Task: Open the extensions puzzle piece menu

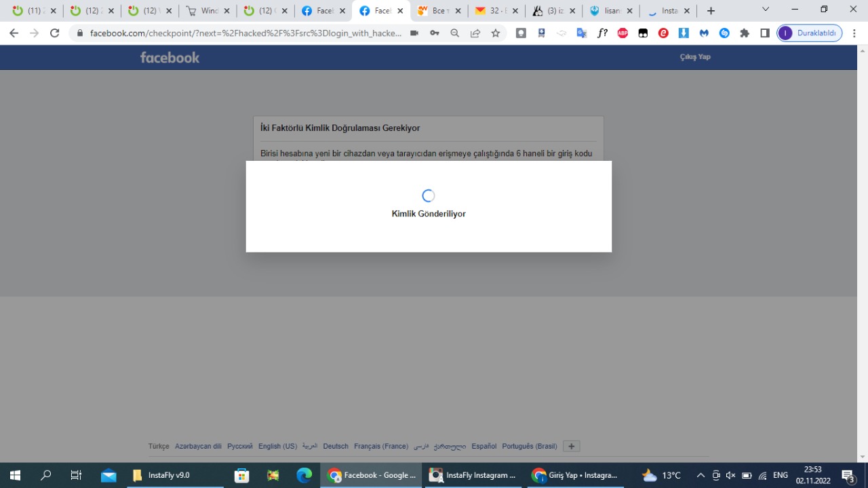Action: (745, 33)
